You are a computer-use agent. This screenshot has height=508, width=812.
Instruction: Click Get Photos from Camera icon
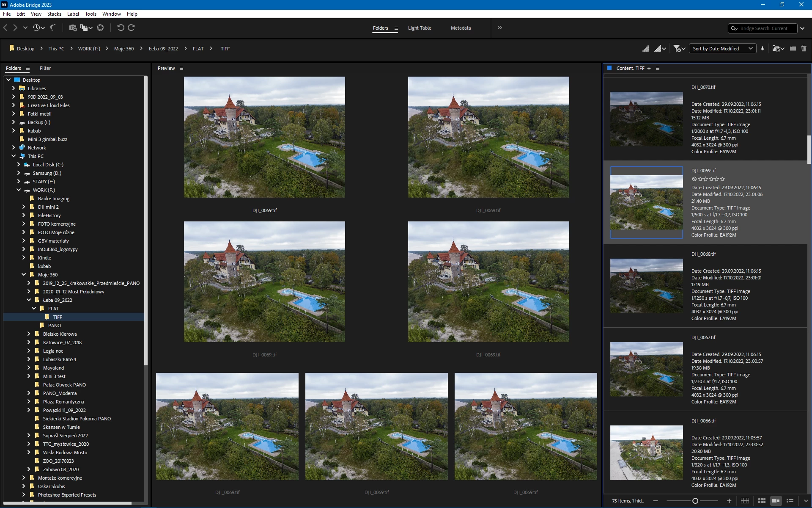coord(73,28)
